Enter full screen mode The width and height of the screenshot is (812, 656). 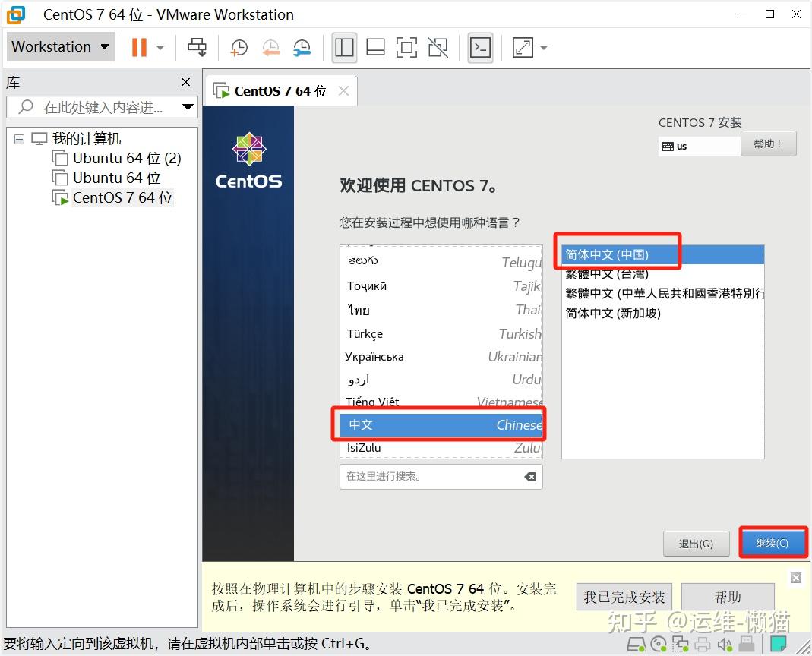406,47
